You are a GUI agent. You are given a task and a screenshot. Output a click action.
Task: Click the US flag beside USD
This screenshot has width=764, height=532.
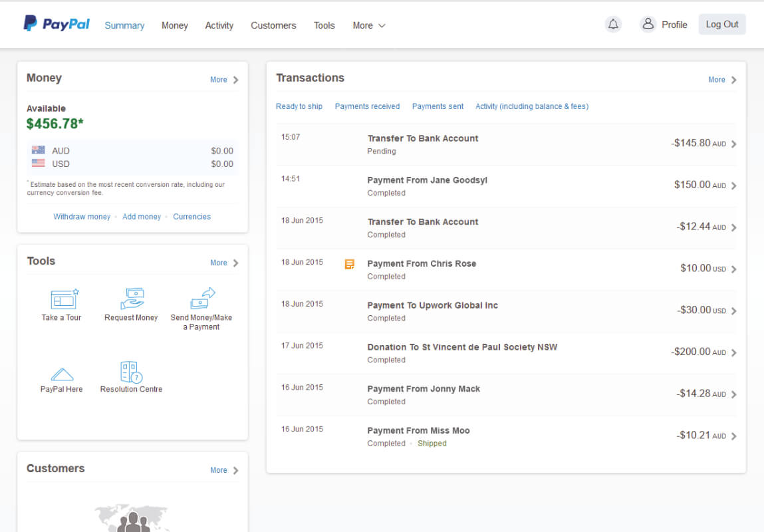[x=38, y=163]
